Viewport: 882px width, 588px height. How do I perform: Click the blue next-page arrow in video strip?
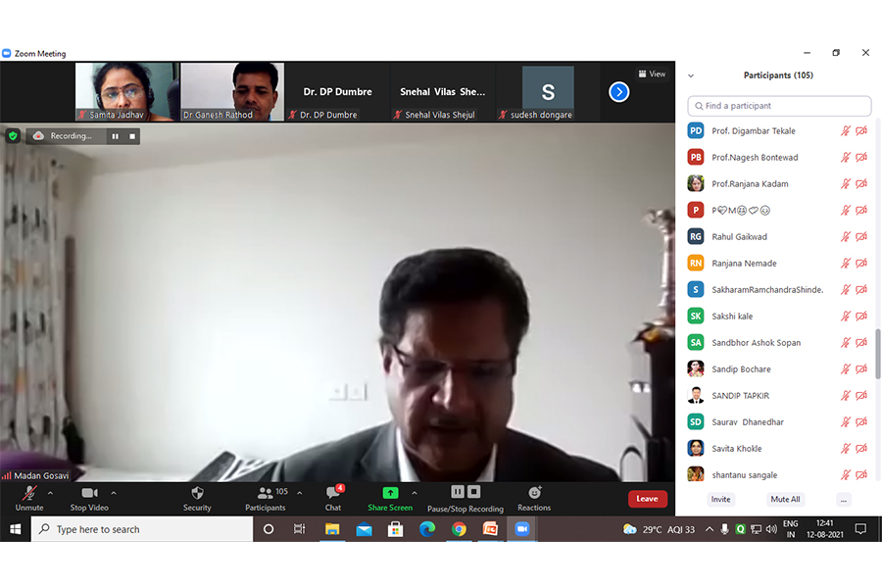(618, 91)
